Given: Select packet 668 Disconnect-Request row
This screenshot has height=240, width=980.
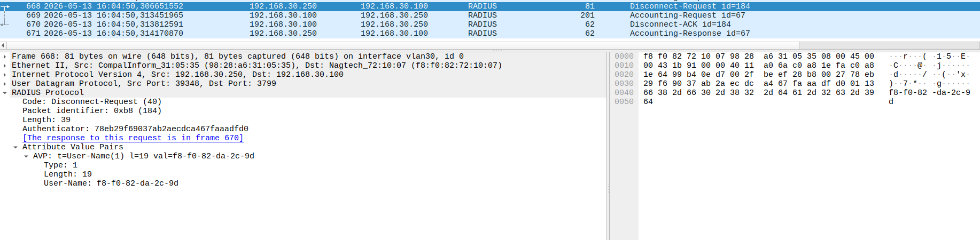Looking at the screenshot, I should (490, 6).
